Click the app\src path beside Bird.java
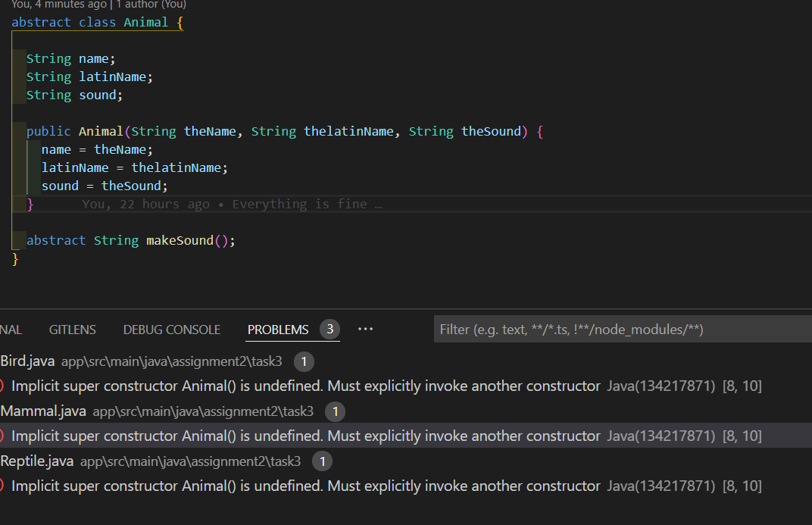 pyautogui.click(x=171, y=361)
